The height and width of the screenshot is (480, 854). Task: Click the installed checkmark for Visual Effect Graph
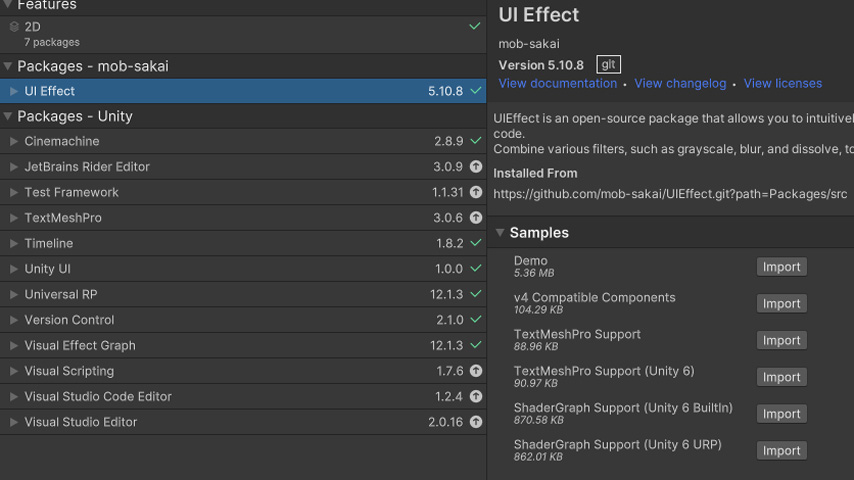[476, 345]
